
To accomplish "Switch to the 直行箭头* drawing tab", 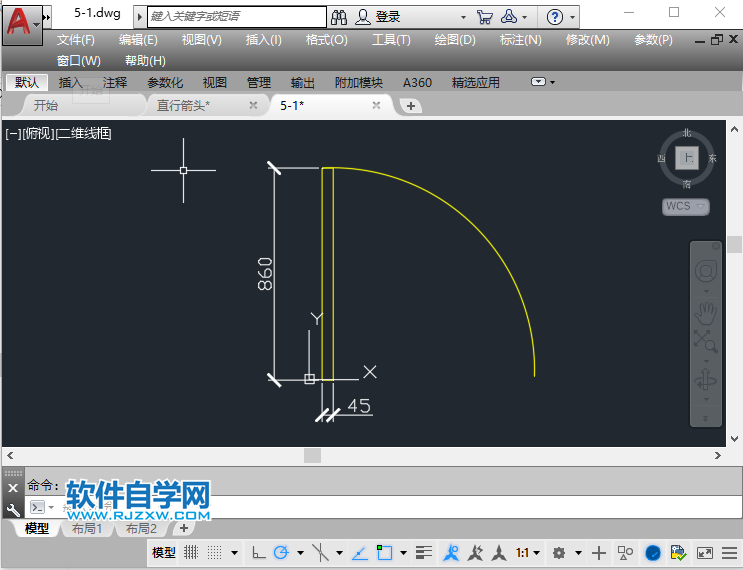I will (183, 105).
